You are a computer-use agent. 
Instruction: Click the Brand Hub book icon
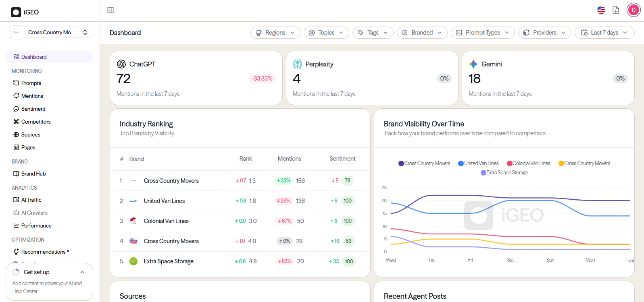[16, 174]
